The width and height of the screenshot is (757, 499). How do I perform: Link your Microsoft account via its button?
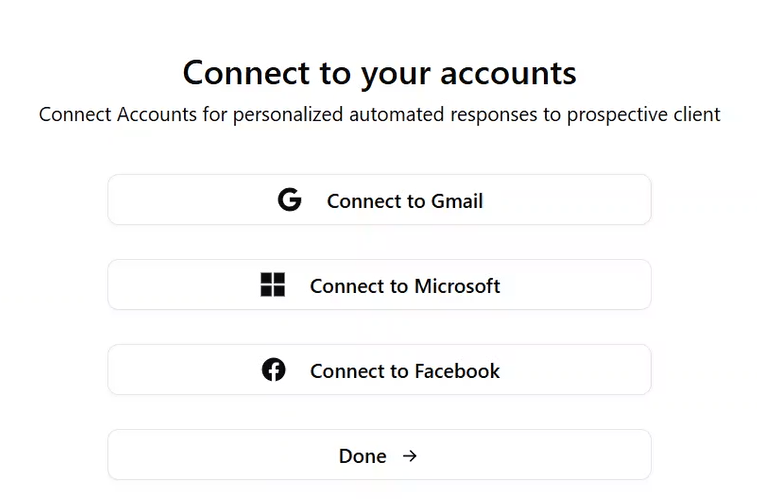pos(379,285)
